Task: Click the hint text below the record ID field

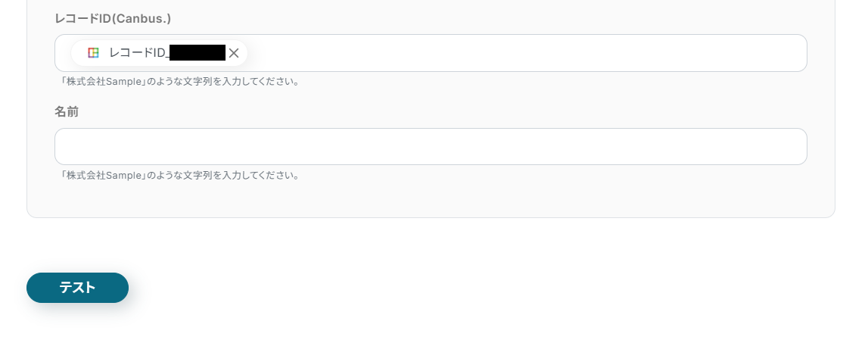Action: tap(179, 81)
